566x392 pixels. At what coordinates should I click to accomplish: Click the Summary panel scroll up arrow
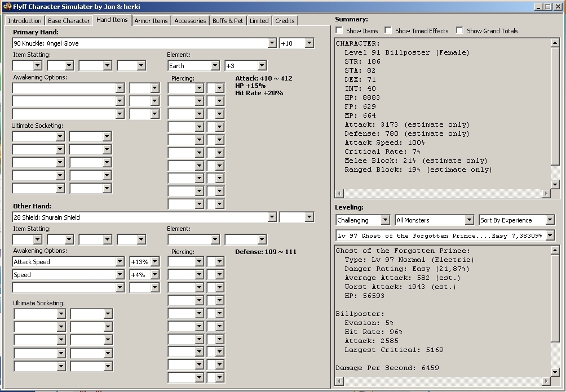(x=555, y=43)
